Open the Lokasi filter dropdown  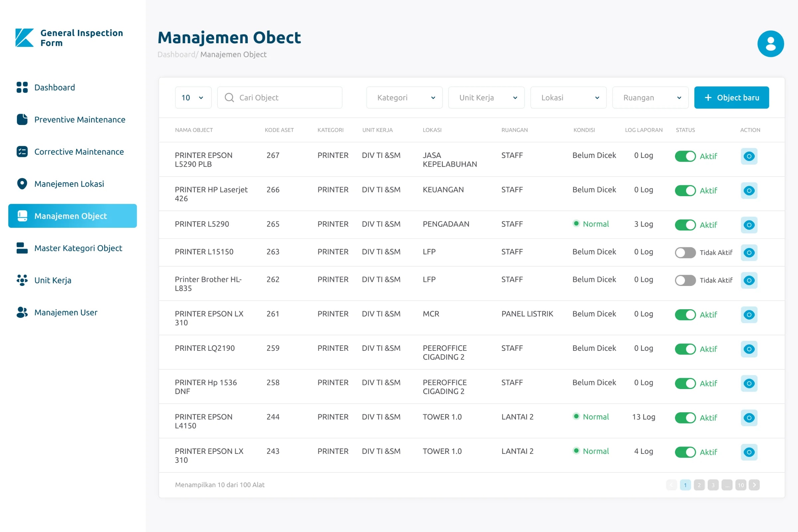pyautogui.click(x=568, y=98)
